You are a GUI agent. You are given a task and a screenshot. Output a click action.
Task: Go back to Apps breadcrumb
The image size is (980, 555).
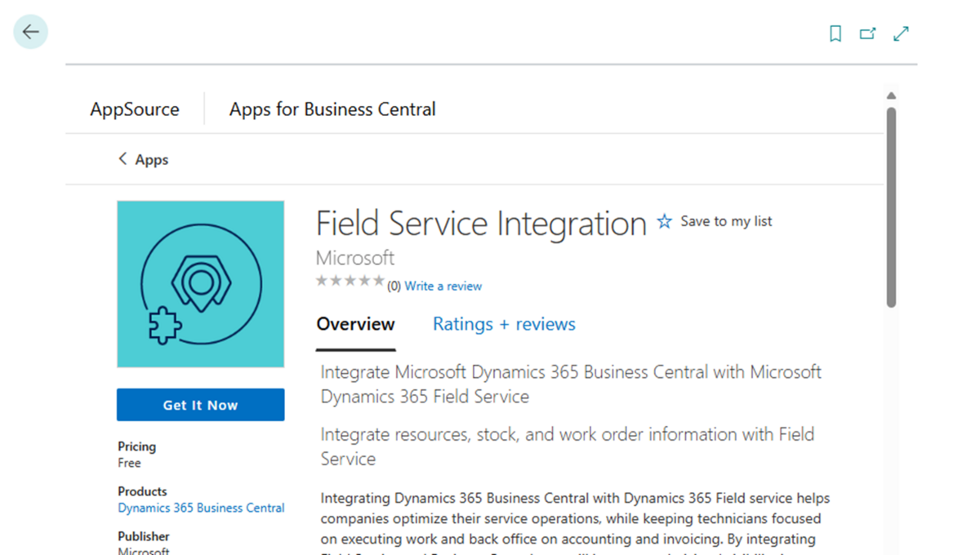pyautogui.click(x=152, y=160)
